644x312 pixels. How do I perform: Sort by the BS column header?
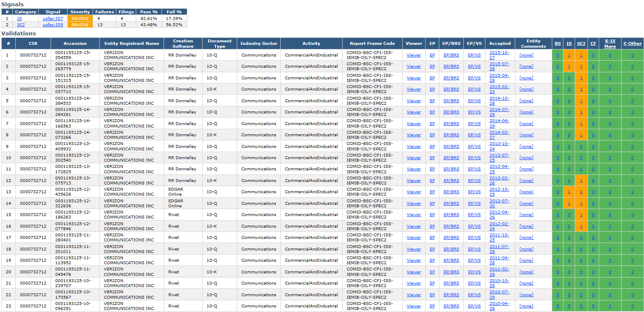point(558,43)
